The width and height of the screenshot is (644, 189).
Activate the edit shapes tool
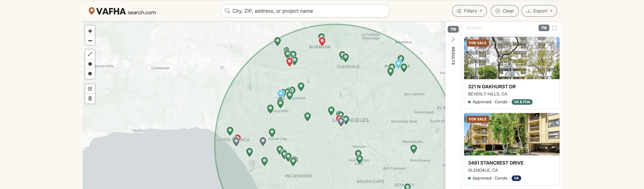pos(90,89)
